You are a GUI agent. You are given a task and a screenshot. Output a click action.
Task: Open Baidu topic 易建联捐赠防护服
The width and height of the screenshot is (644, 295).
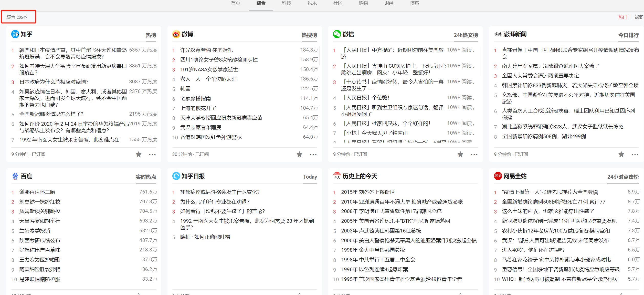[x=40, y=279]
